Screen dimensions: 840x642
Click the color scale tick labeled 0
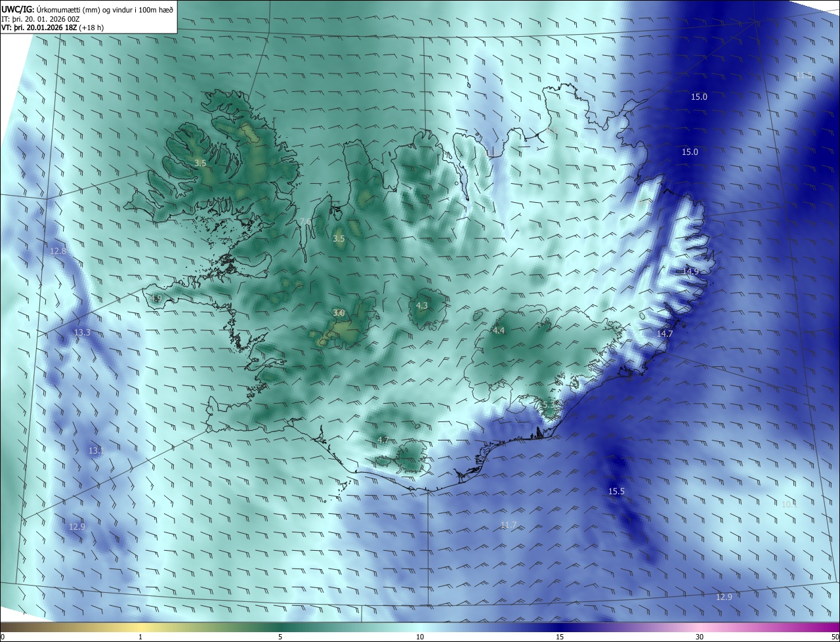click(x=3, y=637)
